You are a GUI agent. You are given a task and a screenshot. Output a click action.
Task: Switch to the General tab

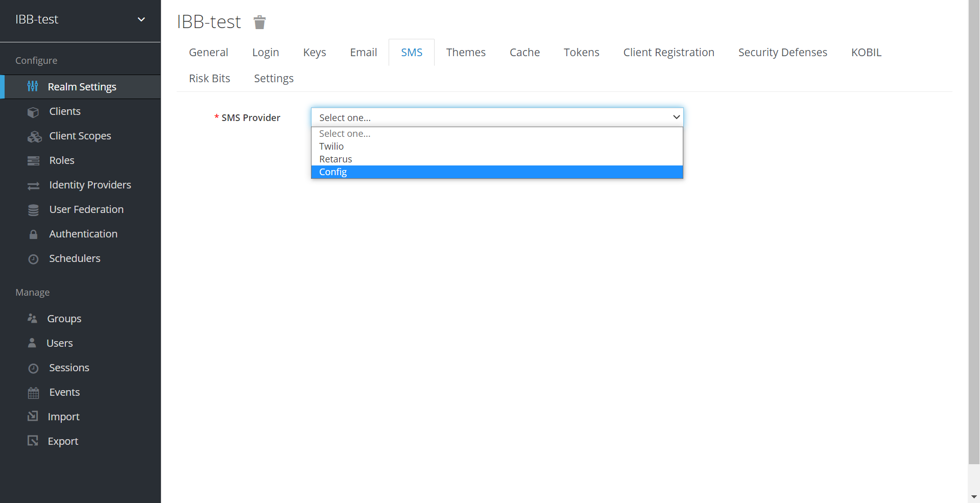point(208,52)
